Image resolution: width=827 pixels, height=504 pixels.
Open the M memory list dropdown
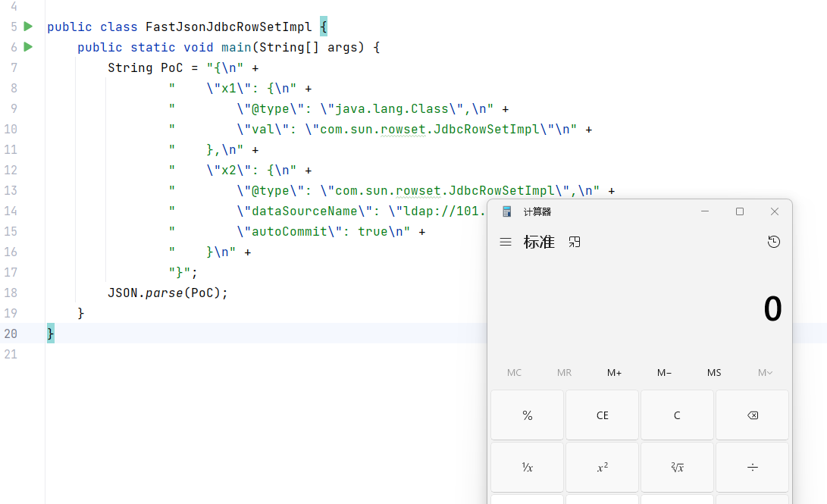click(x=766, y=373)
